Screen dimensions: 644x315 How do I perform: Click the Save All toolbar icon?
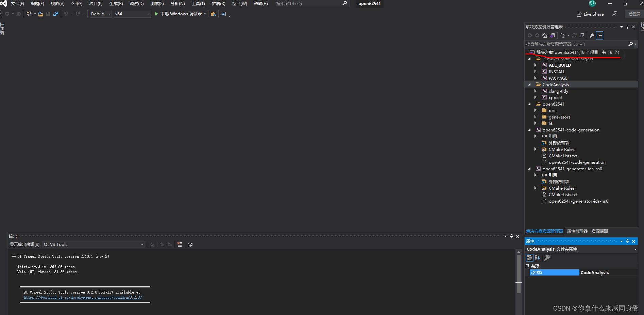[55, 14]
